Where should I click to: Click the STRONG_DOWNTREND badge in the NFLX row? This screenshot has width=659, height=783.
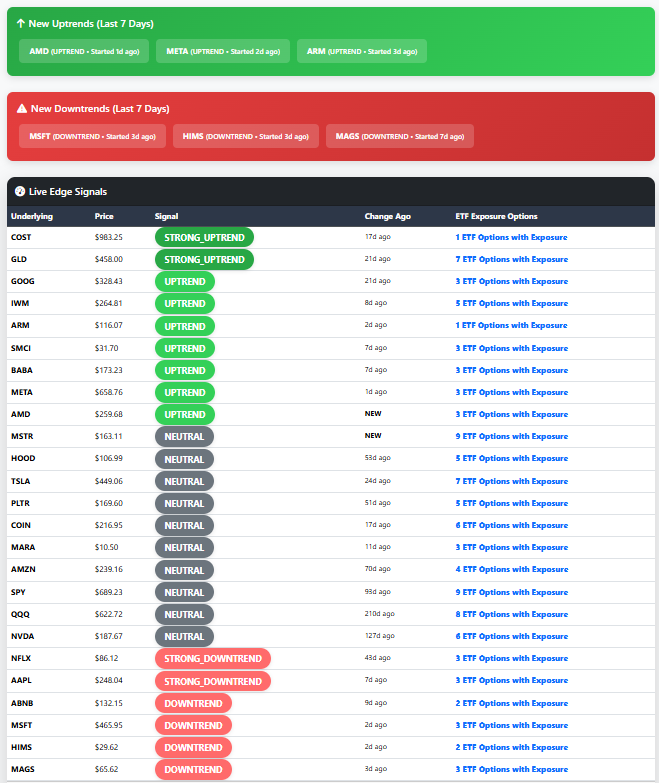[x=213, y=658]
